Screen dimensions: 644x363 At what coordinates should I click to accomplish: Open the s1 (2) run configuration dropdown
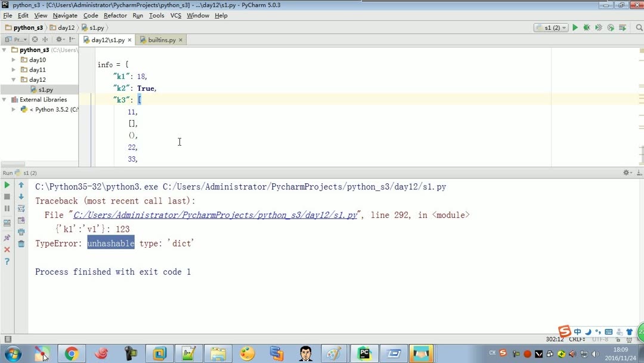coord(564,27)
